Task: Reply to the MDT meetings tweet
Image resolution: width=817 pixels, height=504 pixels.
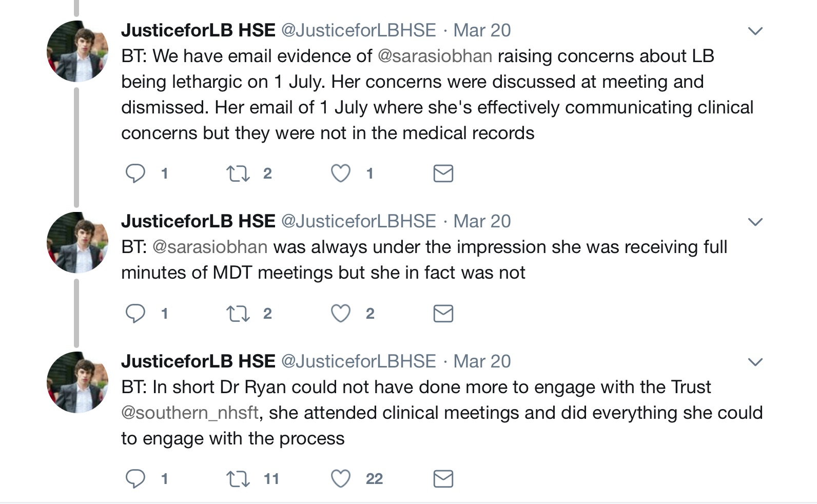Action: [x=135, y=313]
